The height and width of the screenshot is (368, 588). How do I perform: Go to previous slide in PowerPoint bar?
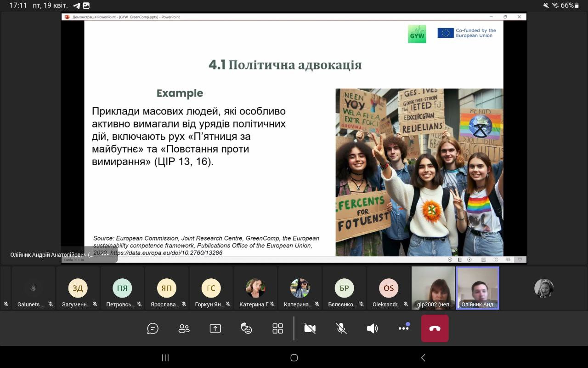coord(450,259)
